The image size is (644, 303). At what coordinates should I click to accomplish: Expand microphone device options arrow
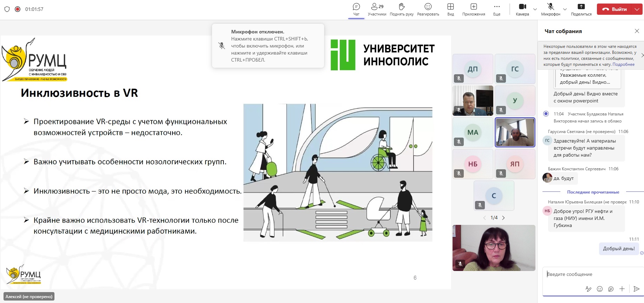pyautogui.click(x=565, y=10)
